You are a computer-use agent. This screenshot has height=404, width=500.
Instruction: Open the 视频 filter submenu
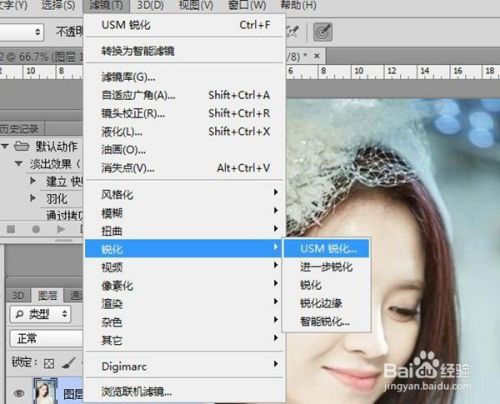(184, 267)
